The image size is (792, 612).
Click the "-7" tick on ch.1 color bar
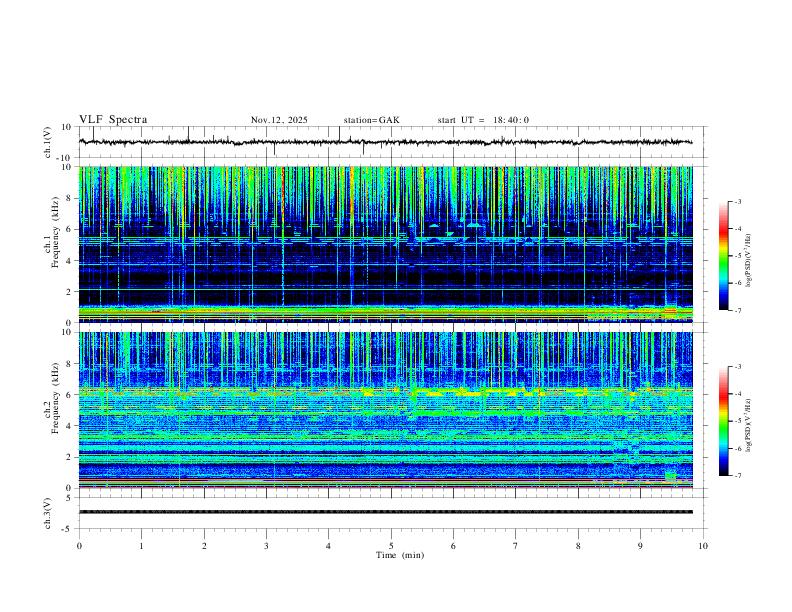[737, 310]
